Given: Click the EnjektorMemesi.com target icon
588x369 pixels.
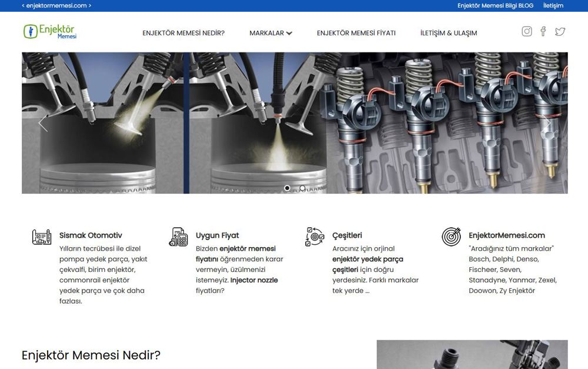Looking at the screenshot, I should (451, 237).
